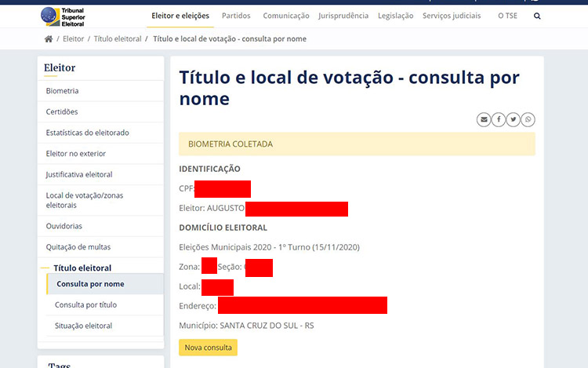The image size is (588, 368).
Task: Open the search magnifier icon
Action: pos(537,16)
